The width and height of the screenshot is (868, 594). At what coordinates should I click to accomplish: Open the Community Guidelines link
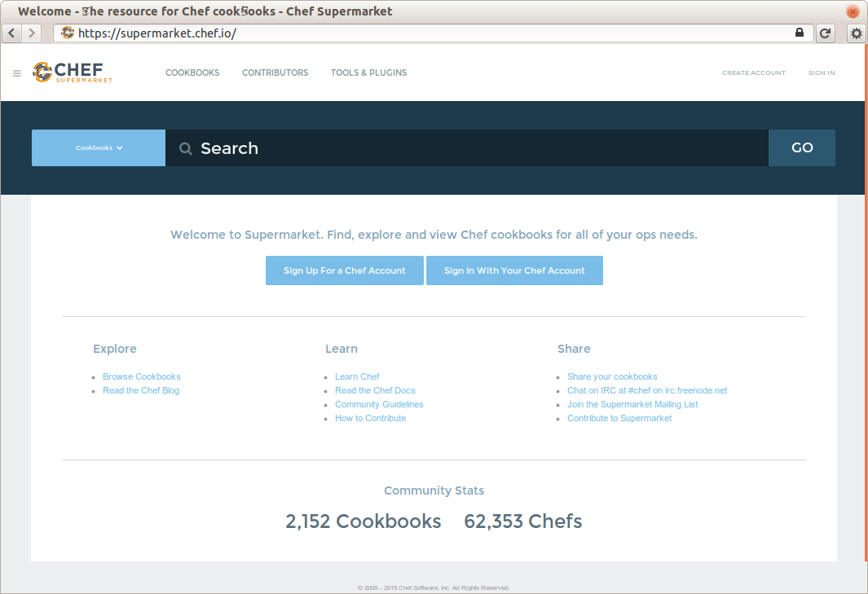(x=379, y=404)
